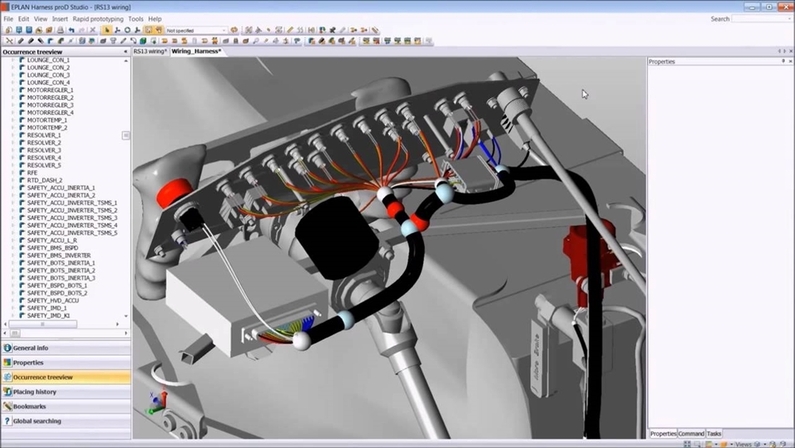795x448 pixels.
Task: Expand the RESOLVER_1 tree node
Action: coord(13,135)
